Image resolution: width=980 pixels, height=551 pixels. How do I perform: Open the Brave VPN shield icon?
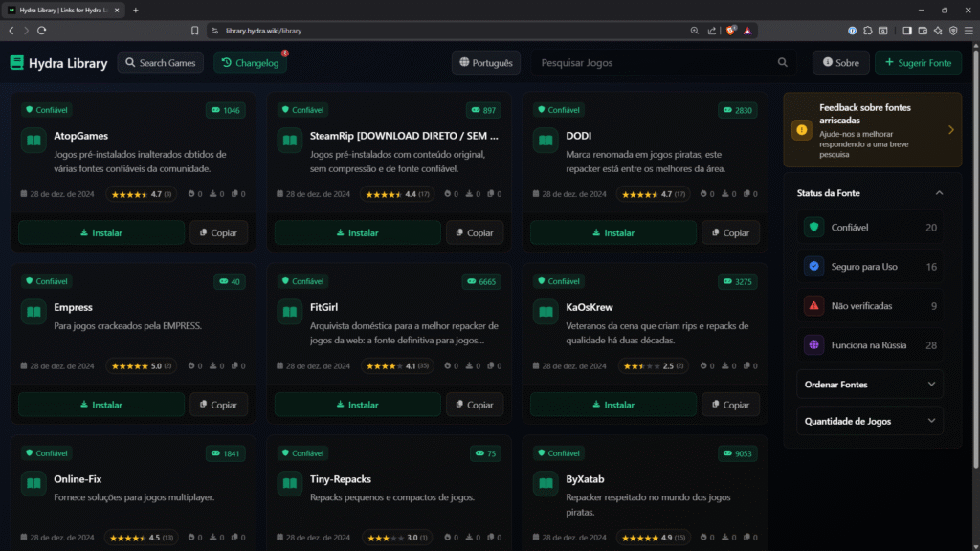coord(953,31)
